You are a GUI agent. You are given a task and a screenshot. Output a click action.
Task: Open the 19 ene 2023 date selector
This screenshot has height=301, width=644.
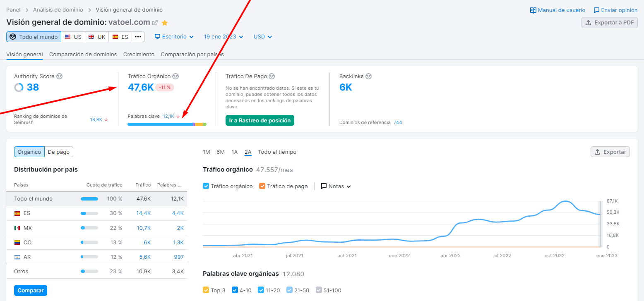pyautogui.click(x=223, y=36)
